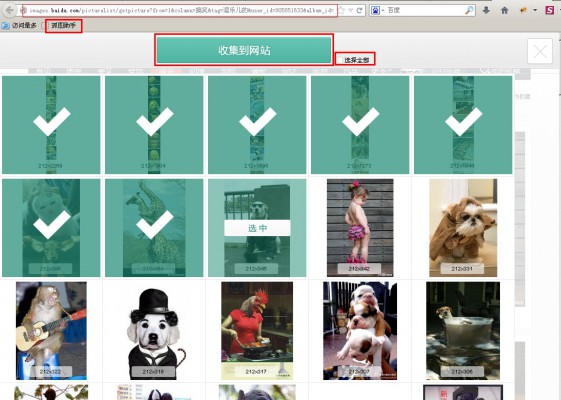Viewport: 561px width, 400px height.
Task: Tick the 选择全部 checkbox
Action: pyautogui.click(x=340, y=60)
